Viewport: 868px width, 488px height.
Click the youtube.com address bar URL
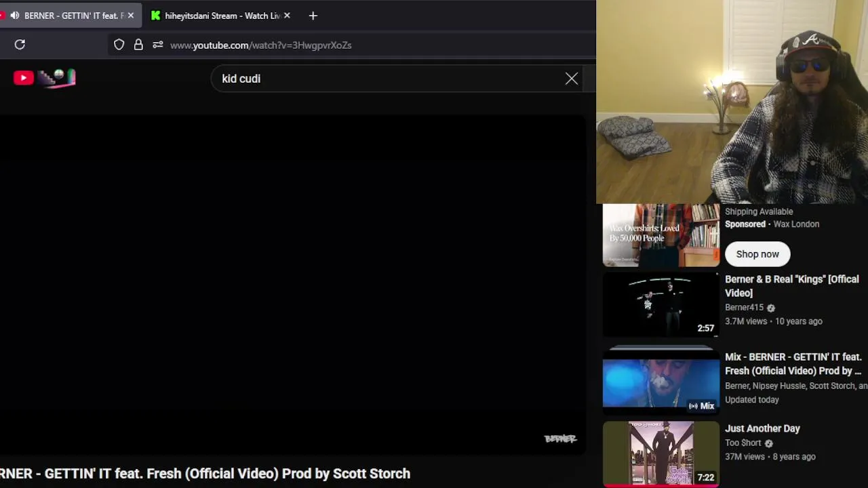point(260,45)
